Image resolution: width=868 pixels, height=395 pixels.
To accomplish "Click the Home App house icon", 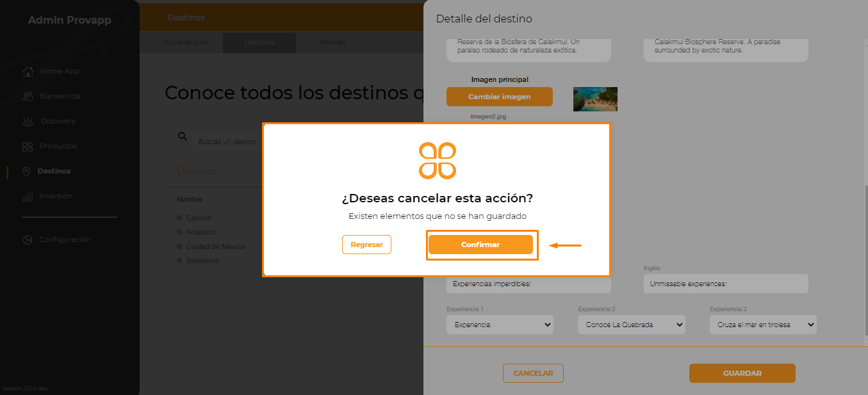I will 28,71.
